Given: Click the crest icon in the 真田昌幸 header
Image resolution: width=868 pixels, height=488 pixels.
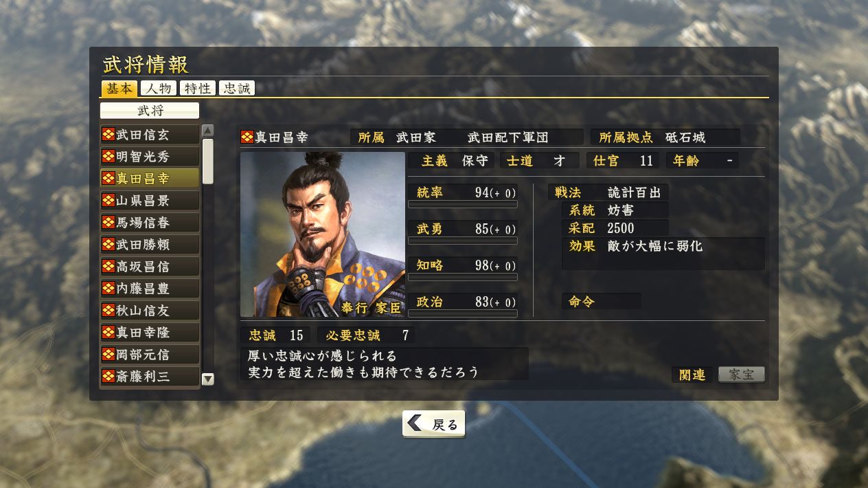Looking at the screenshot, I should click(247, 137).
